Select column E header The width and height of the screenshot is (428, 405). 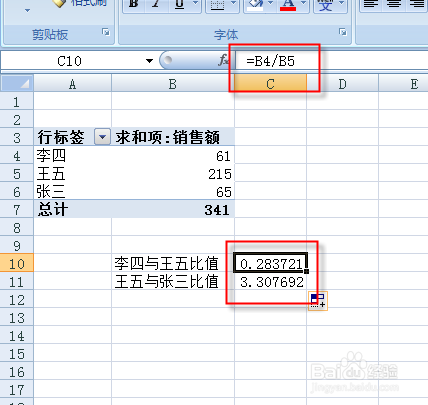[404, 84]
